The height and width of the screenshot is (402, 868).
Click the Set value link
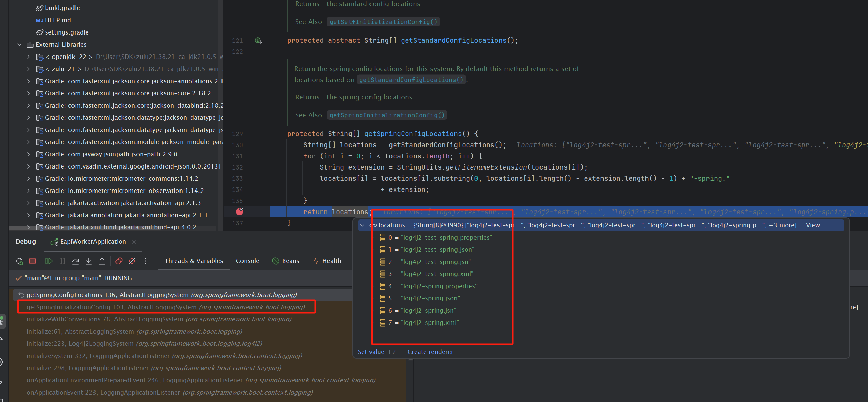371,352
